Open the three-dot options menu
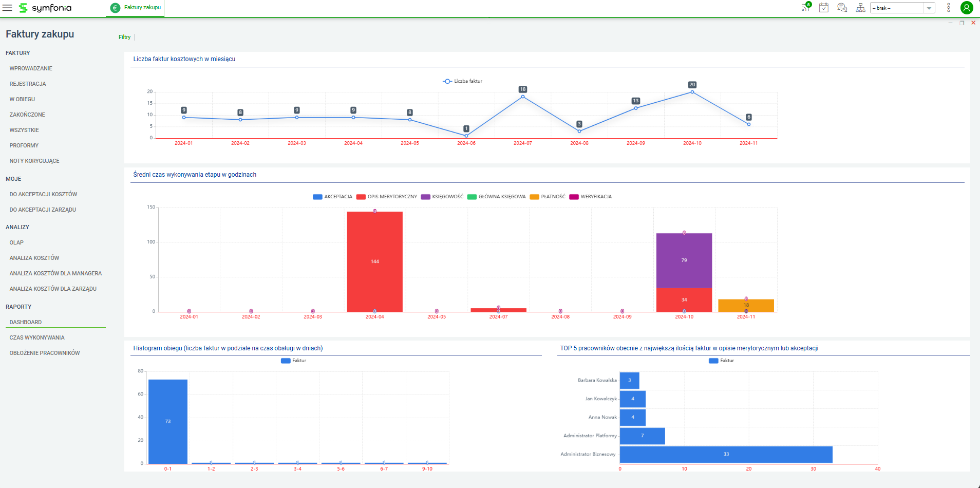 pyautogui.click(x=949, y=8)
